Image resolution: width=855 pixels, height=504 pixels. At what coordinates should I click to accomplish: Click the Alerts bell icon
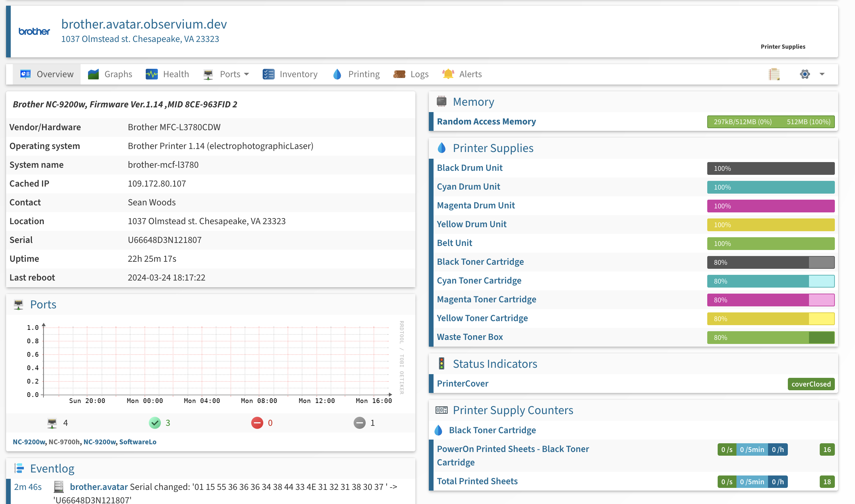tap(448, 74)
